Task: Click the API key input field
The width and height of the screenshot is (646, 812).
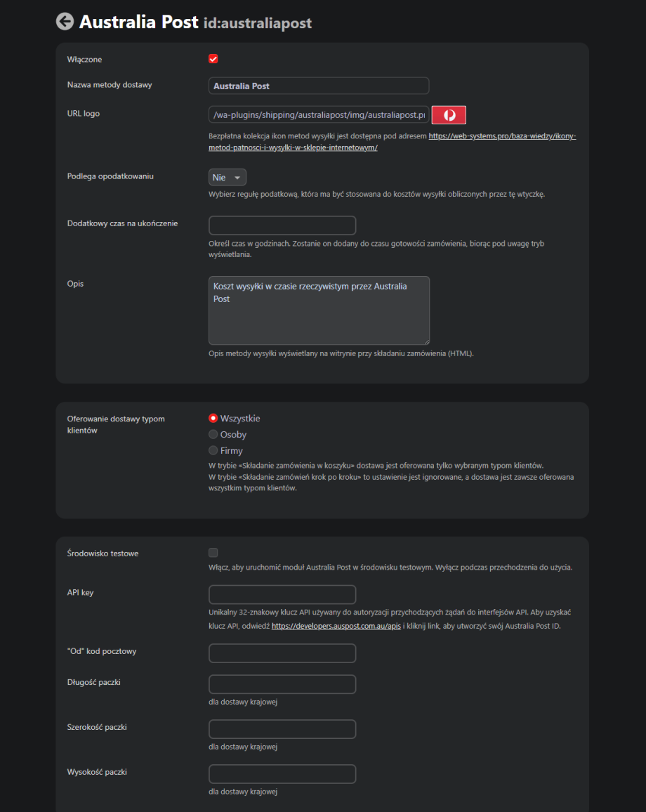Action: [x=282, y=594]
